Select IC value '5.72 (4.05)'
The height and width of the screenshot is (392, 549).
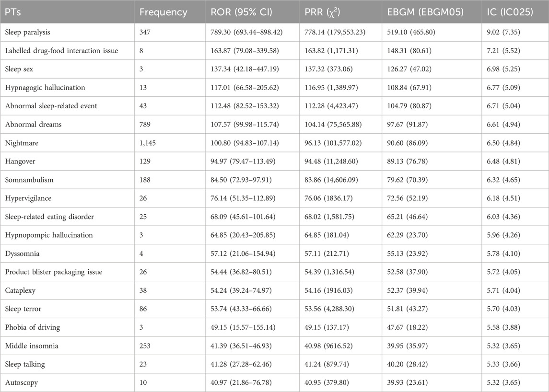click(503, 272)
